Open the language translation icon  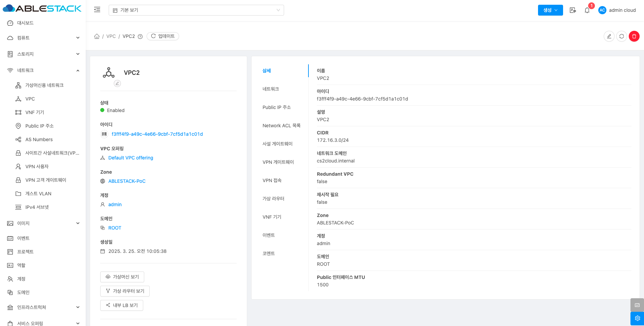pos(573,10)
